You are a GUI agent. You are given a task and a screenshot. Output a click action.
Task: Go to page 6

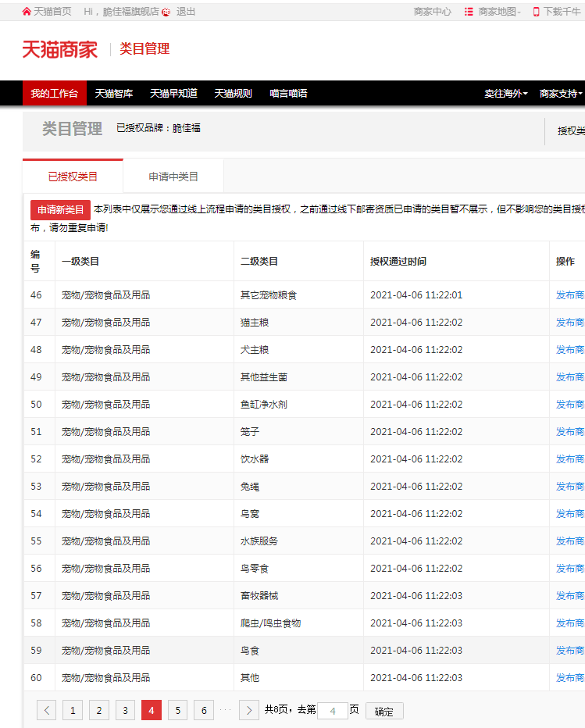click(204, 710)
